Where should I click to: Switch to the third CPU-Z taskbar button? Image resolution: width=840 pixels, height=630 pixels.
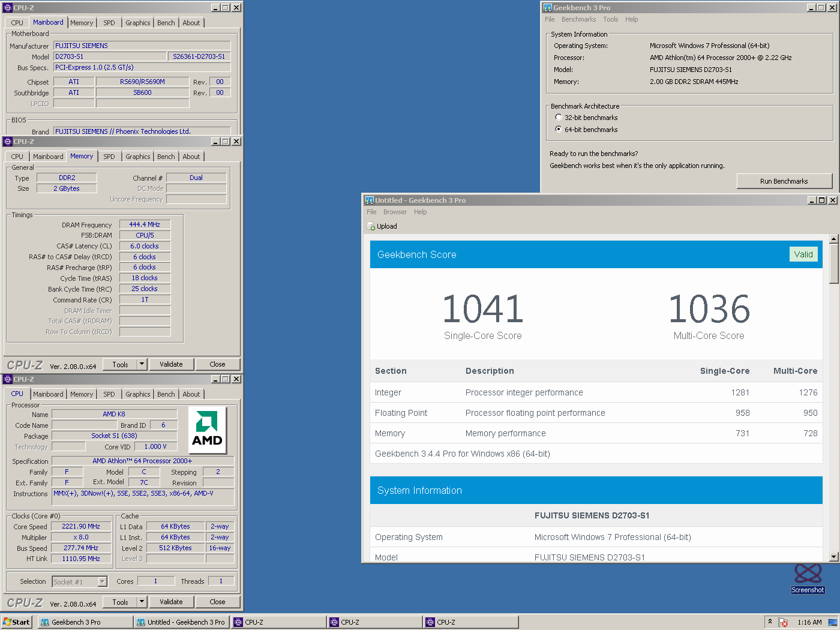[470, 622]
